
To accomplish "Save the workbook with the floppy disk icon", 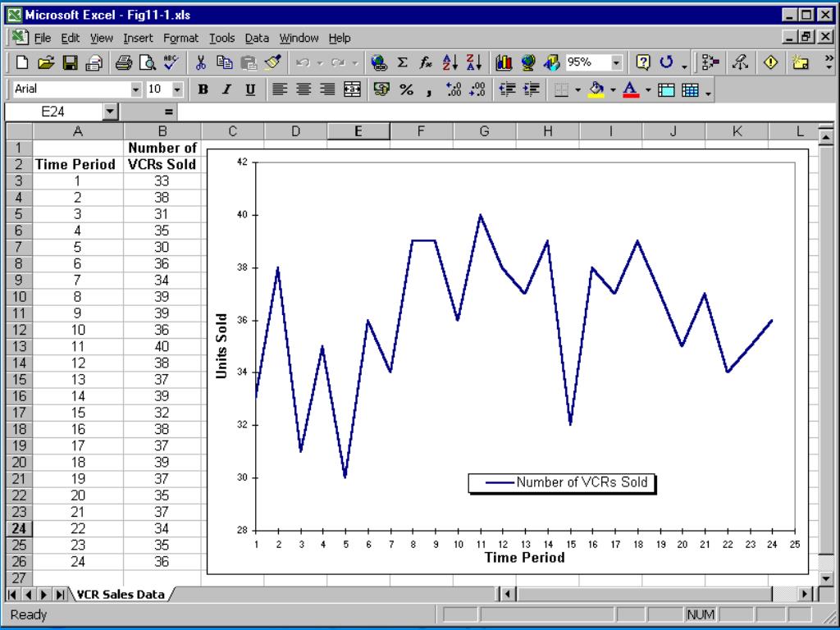I will [71, 62].
